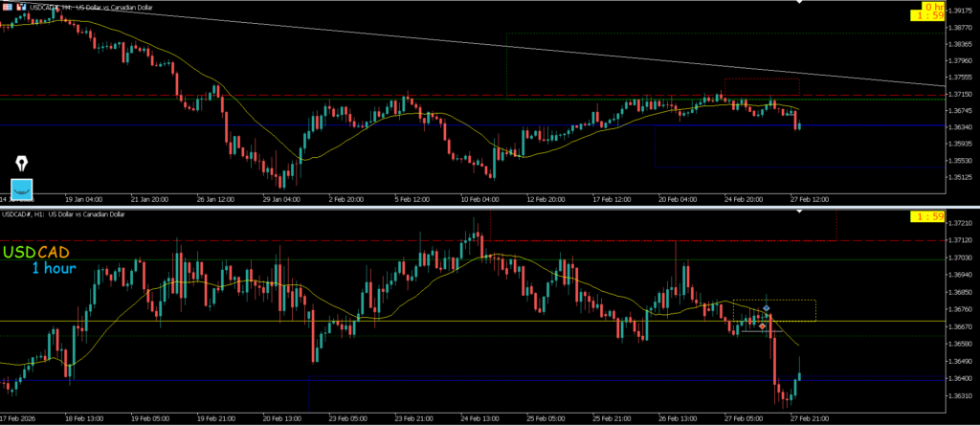The image size is (980, 426).
Task: Click the pen nib icon on upper chart
Action: 21,164
